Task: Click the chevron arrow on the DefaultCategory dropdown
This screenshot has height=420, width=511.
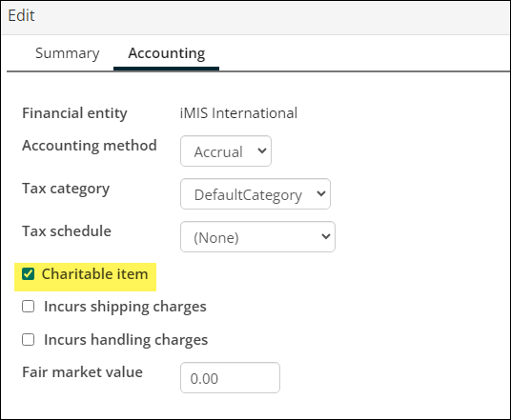Action: [x=321, y=193]
